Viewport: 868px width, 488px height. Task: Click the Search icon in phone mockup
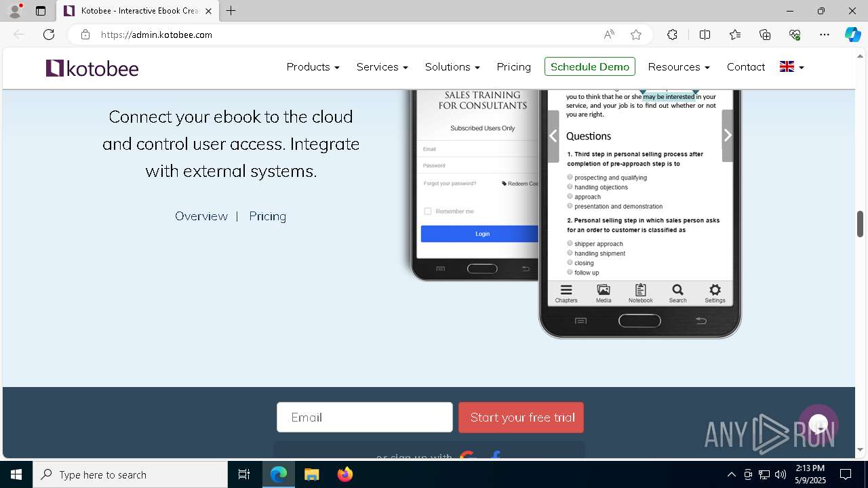(x=677, y=293)
